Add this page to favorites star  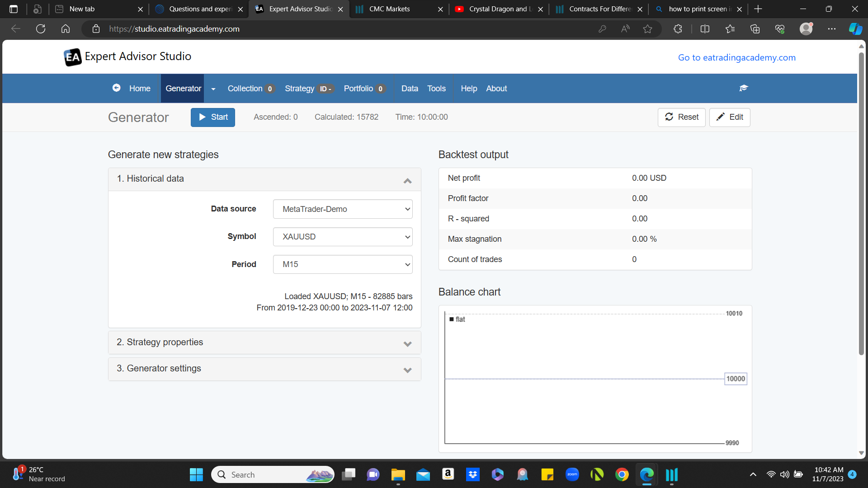(648, 29)
